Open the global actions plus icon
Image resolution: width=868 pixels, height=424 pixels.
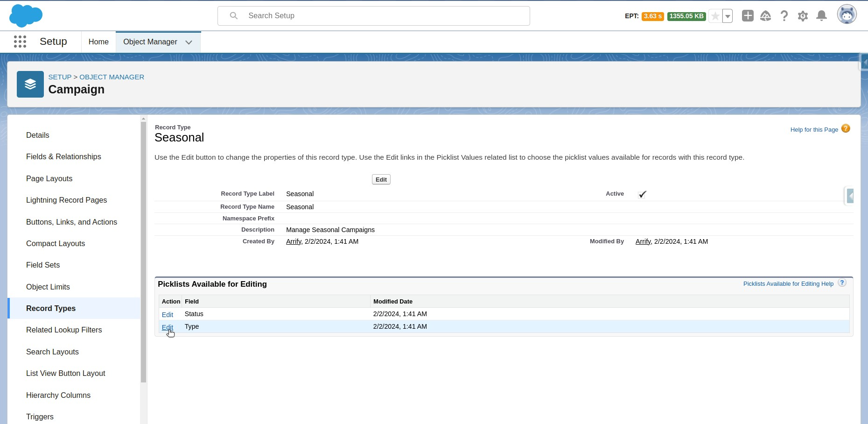click(748, 16)
